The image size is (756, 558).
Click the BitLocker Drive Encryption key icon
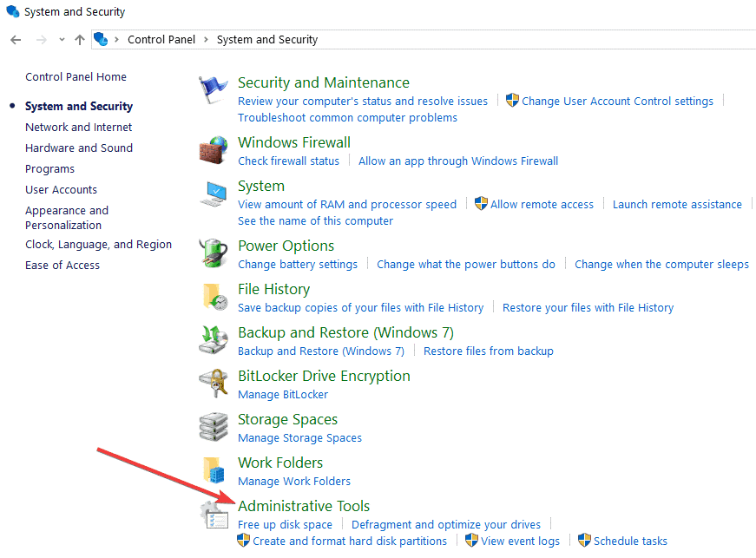213,384
